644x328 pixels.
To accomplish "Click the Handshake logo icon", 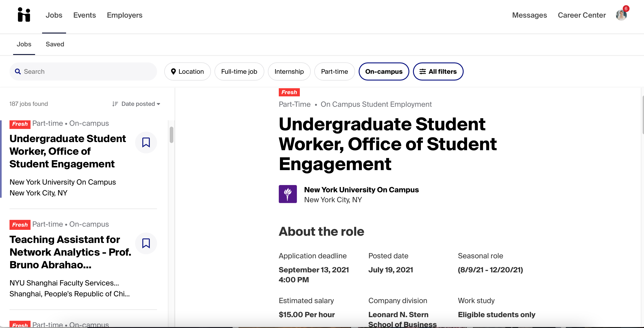I will [x=24, y=15].
